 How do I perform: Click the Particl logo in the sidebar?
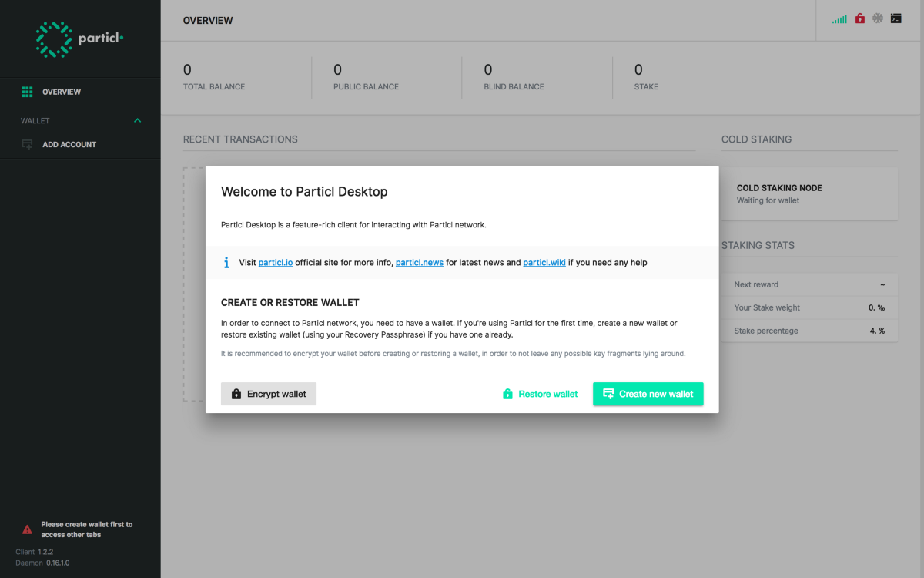(x=80, y=39)
